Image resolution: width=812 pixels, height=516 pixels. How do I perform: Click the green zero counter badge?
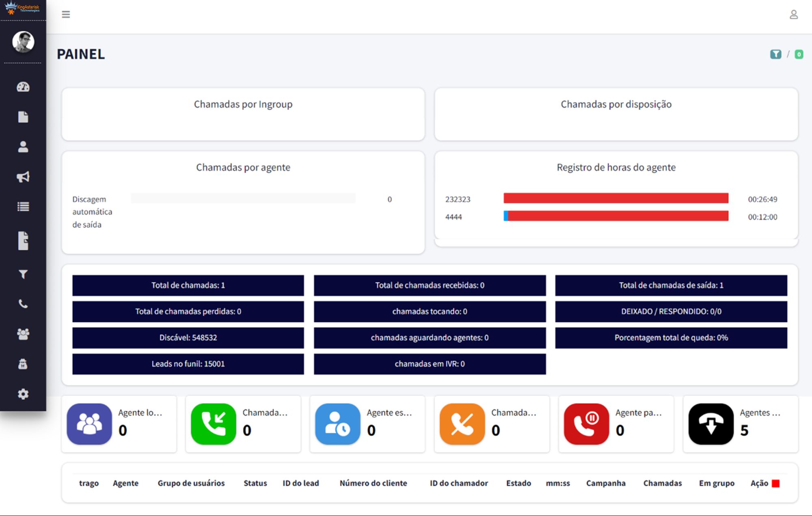click(799, 54)
